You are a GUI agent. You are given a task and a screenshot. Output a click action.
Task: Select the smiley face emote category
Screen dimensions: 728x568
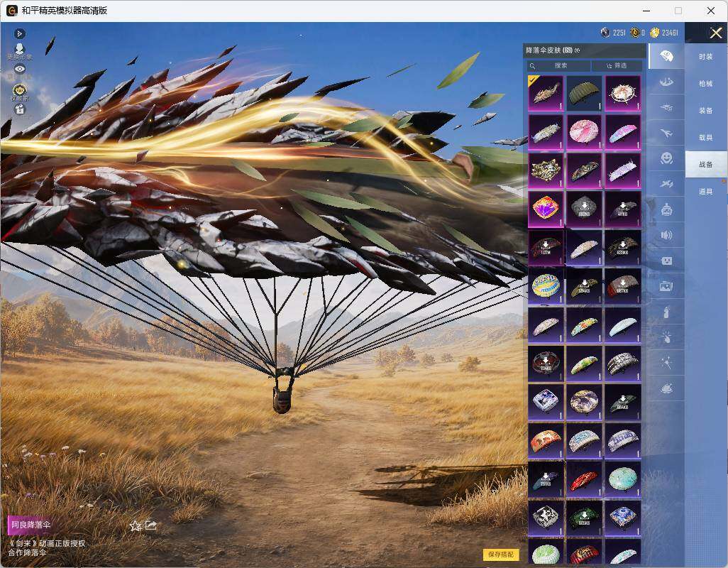pyautogui.click(x=666, y=158)
